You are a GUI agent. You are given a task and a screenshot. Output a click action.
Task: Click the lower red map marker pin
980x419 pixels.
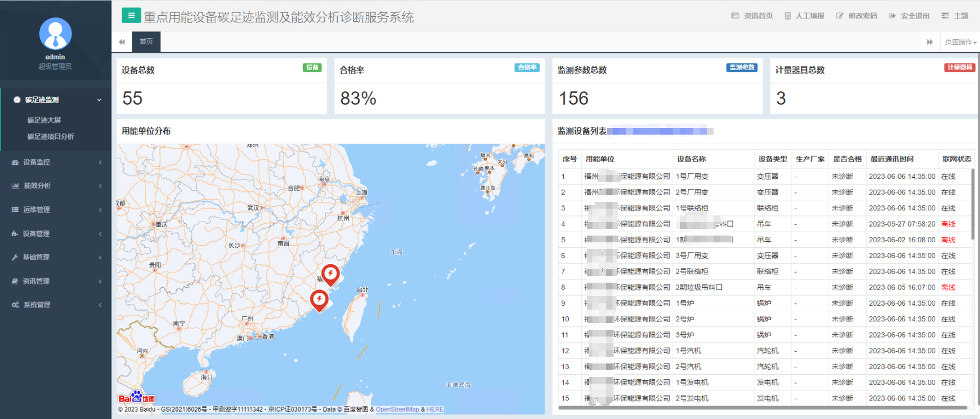click(319, 299)
